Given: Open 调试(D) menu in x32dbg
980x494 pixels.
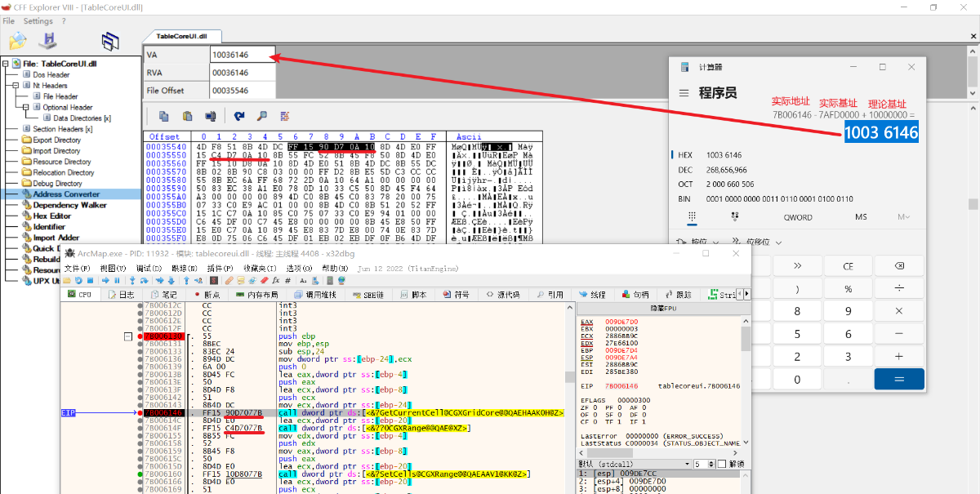Looking at the screenshot, I should (149, 268).
